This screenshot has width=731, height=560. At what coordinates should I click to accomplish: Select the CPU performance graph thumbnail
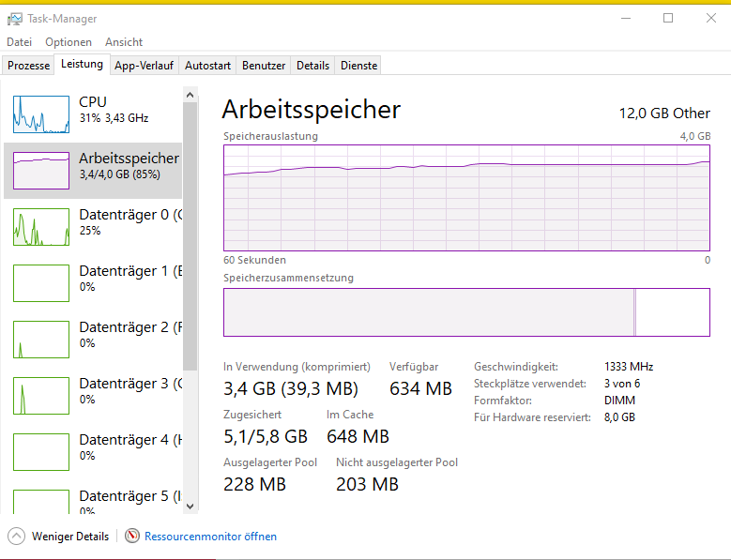point(41,114)
